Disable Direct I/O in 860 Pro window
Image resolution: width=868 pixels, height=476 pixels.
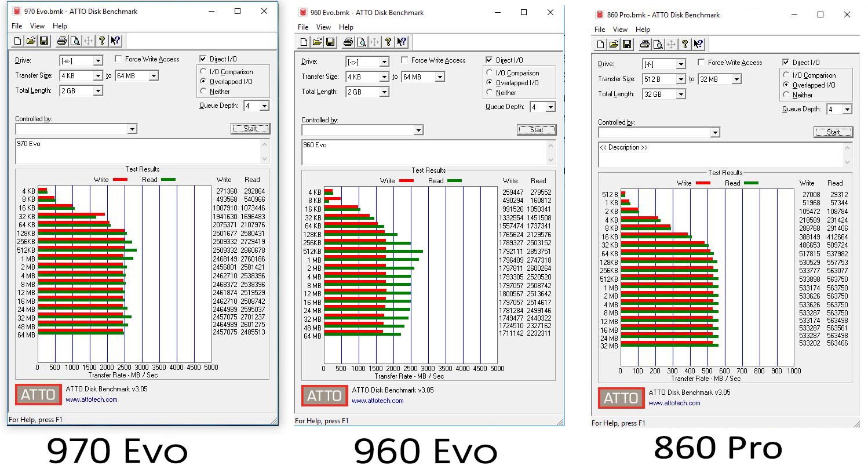(x=786, y=62)
